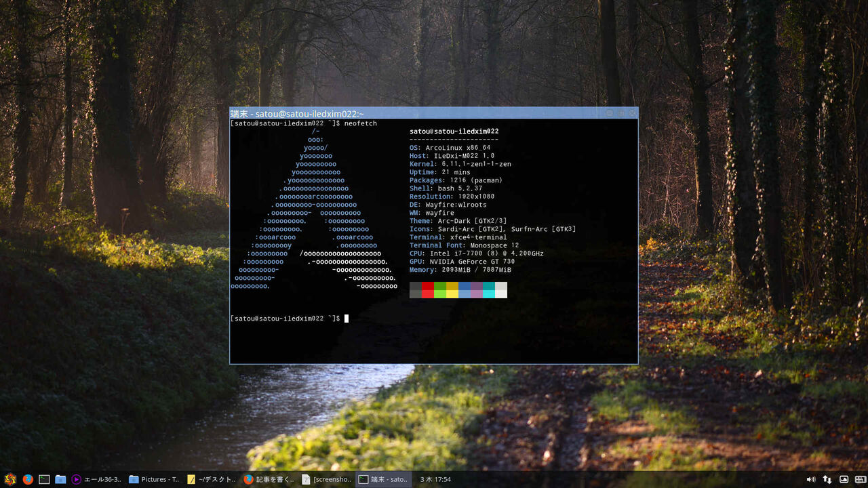Focus the 端末 - sato taskbar entry

(384, 479)
